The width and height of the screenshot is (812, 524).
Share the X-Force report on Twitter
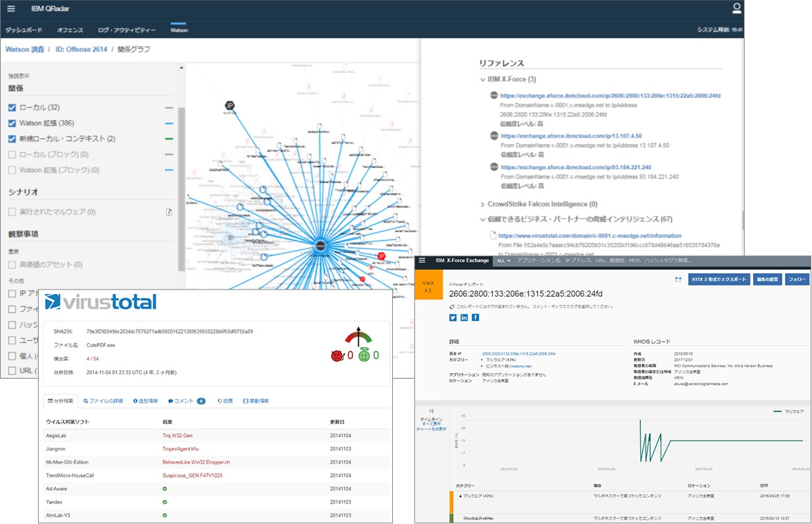click(x=452, y=318)
